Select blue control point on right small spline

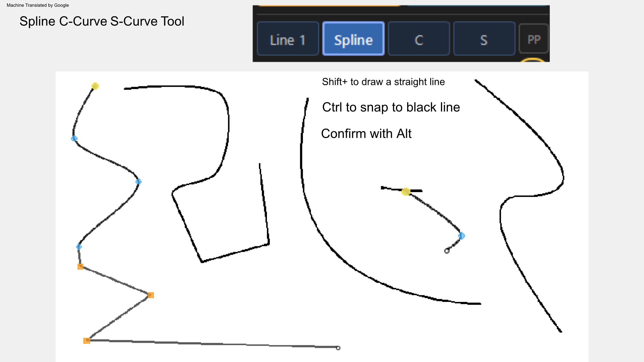coord(462,236)
